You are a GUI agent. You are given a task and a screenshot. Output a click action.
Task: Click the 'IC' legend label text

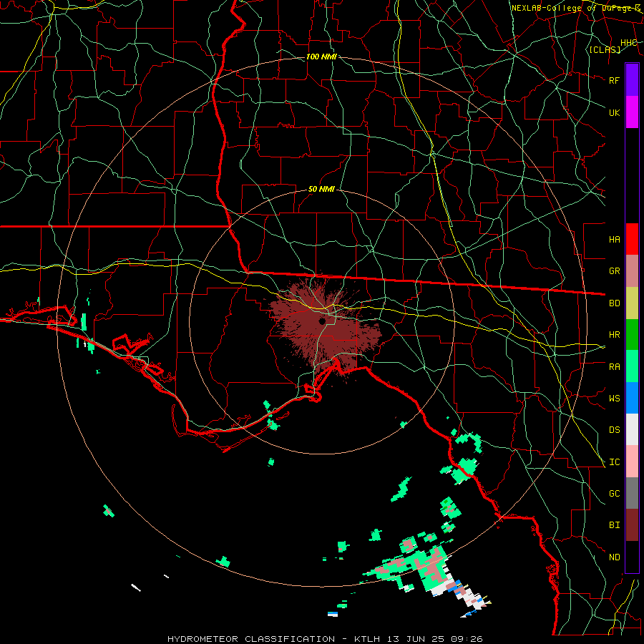pyautogui.click(x=614, y=462)
